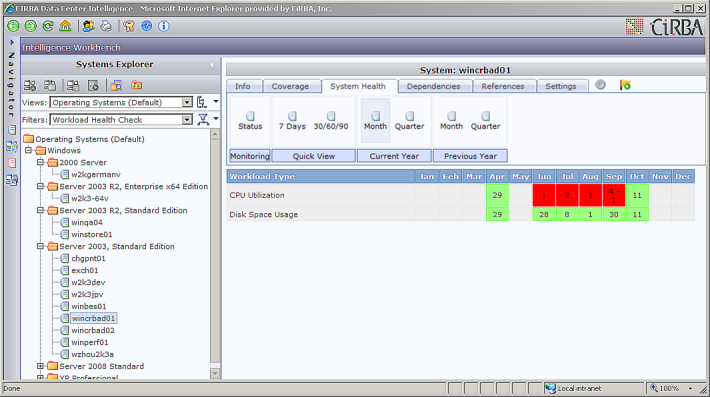Viewport: 710px width, 397px height.
Task: Click the tree hierarchy icon beside Views
Action: pyautogui.click(x=202, y=102)
